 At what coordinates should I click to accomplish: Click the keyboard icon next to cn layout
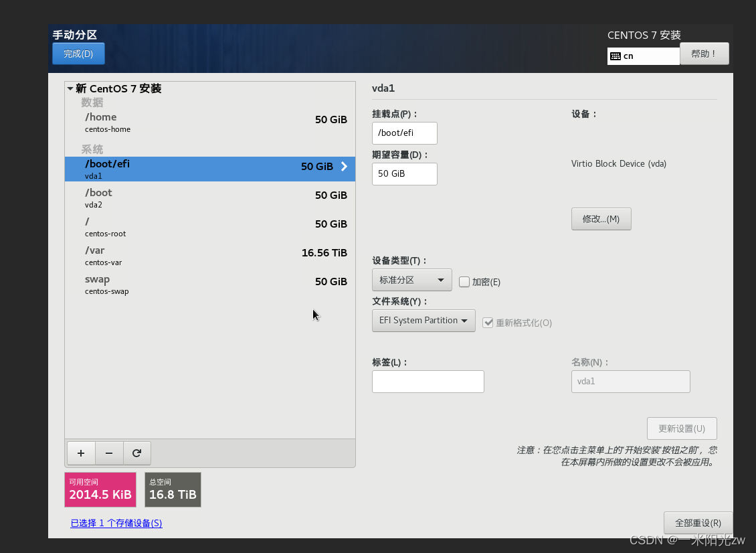(x=616, y=56)
